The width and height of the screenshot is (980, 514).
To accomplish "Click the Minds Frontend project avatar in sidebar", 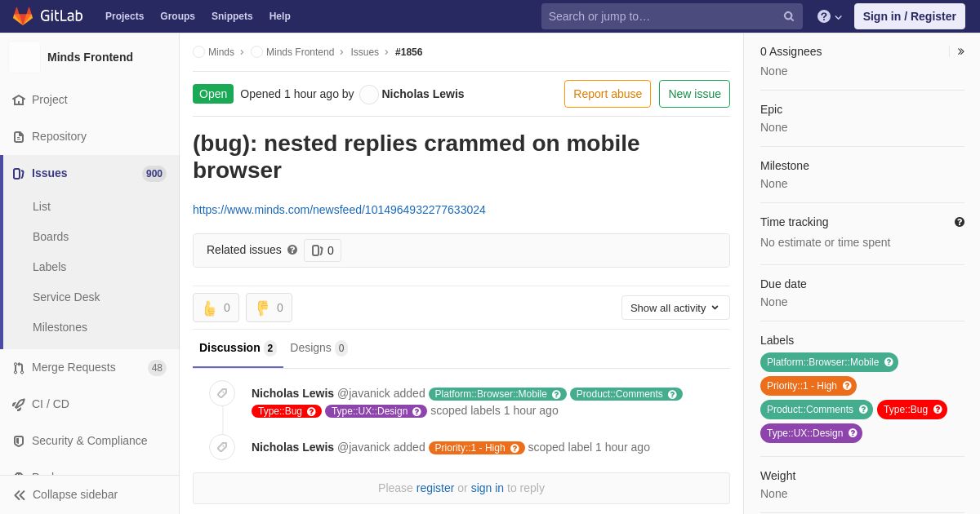I will pos(24,57).
